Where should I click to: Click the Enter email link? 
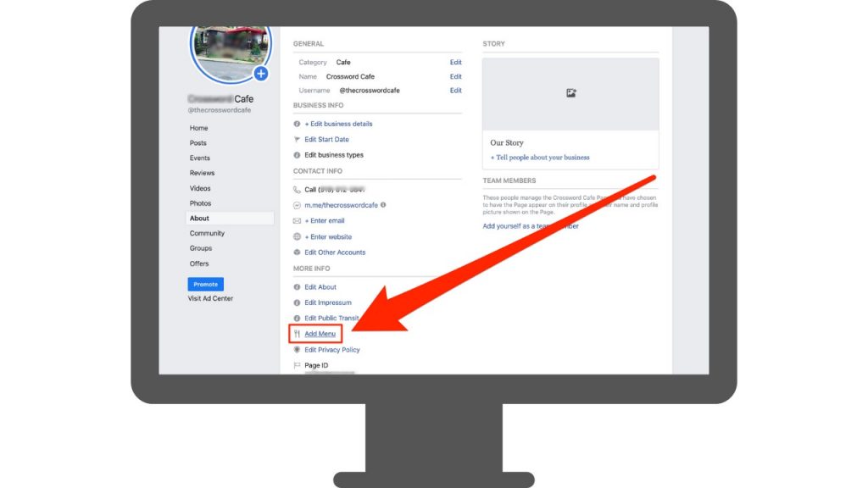325,221
